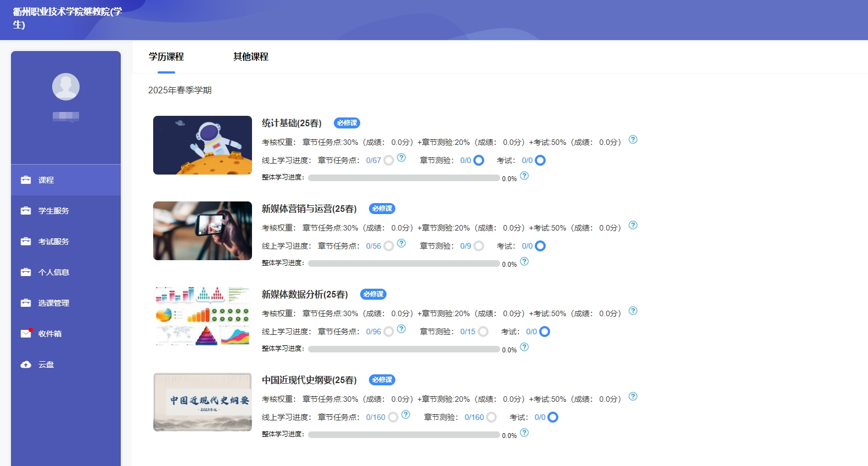Click 中国近现代史纲要 章节任务点 0/160 circle

pyautogui.click(x=393, y=417)
